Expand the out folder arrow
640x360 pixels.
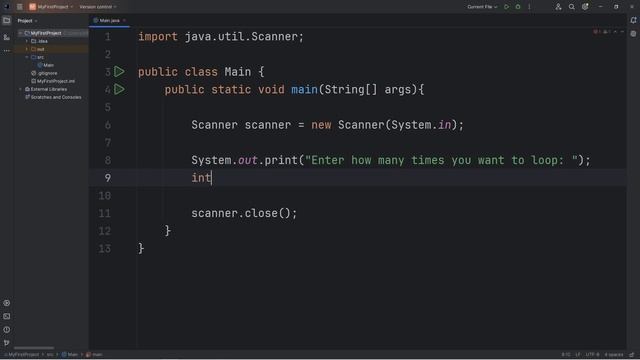pos(27,49)
